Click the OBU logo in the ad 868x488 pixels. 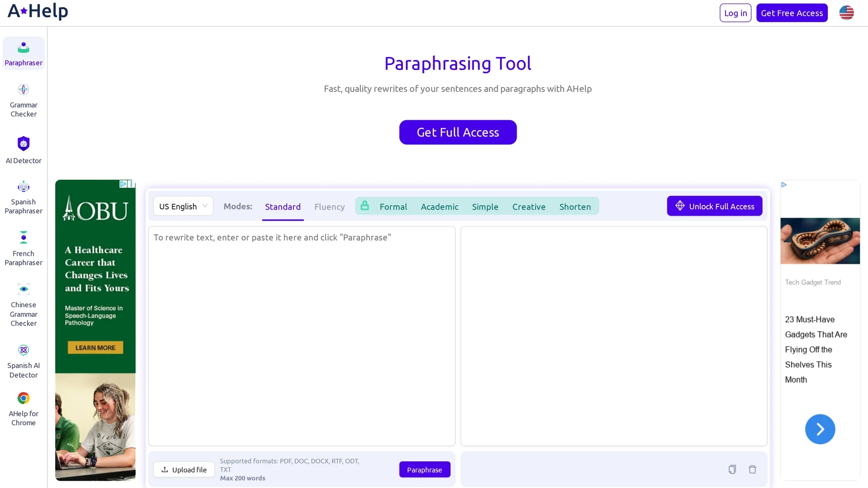coord(95,208)
